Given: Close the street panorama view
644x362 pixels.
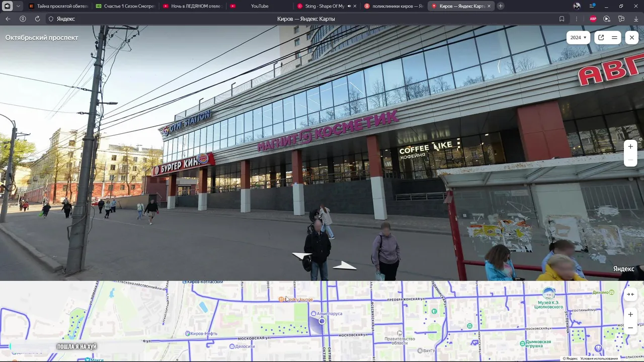Looking at the screenshot, I should tap(632, 37).
